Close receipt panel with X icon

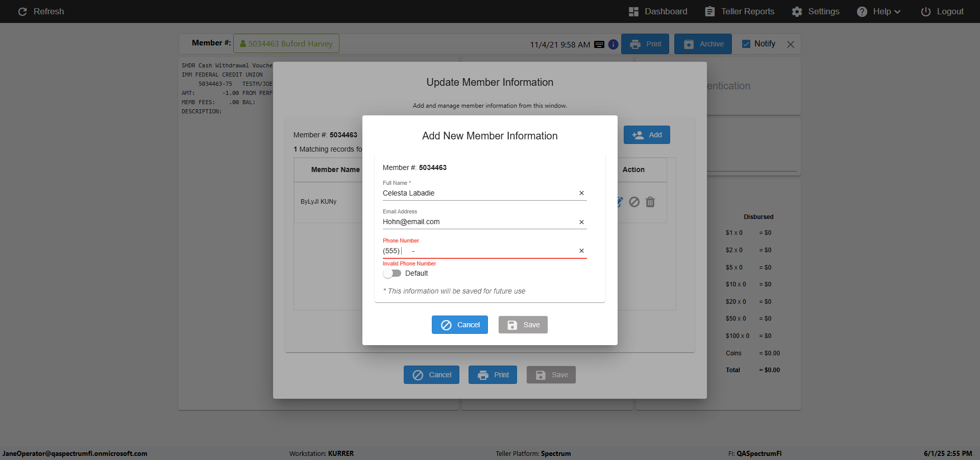(791, 44)
